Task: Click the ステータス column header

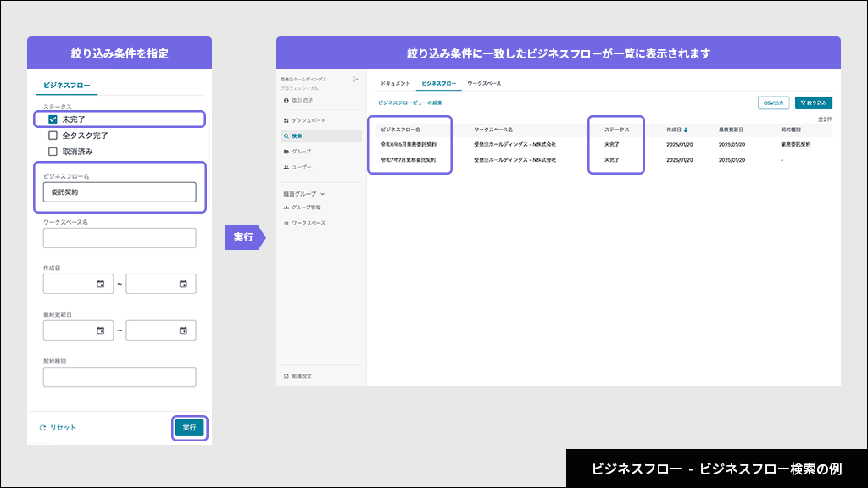Action: coord(617,130)
